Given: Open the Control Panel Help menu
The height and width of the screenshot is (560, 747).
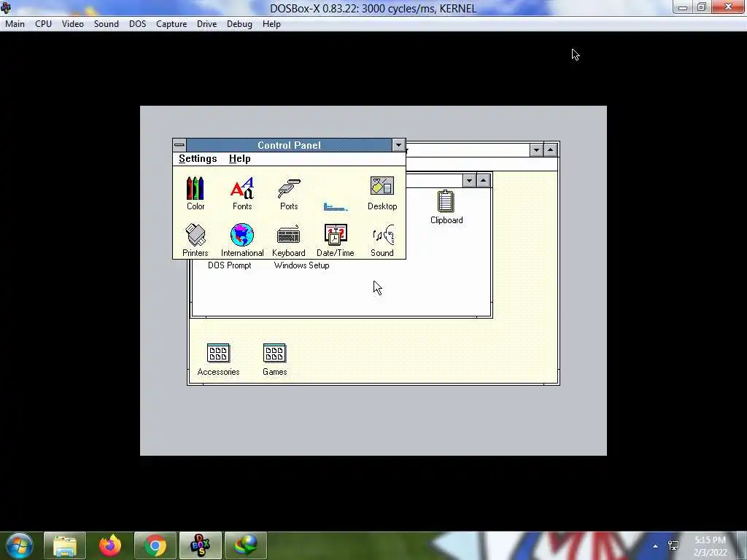Looking at the screenshot, I should pos(239,158).
